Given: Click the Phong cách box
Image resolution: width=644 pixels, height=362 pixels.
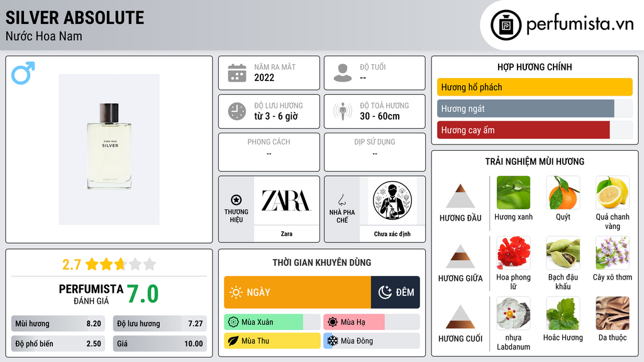Looking at the screenshot, I should click(269, 152).
